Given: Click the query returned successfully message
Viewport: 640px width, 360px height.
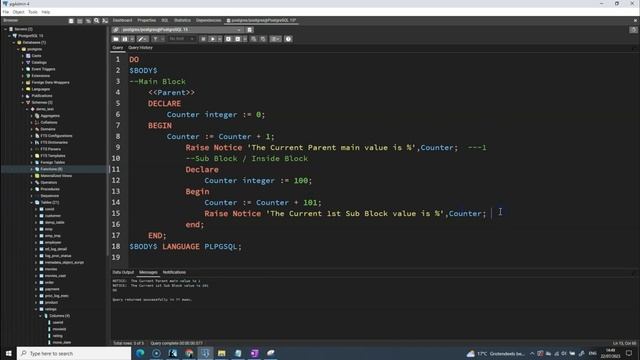Looking at the screenshot, I should coord(152,300).
